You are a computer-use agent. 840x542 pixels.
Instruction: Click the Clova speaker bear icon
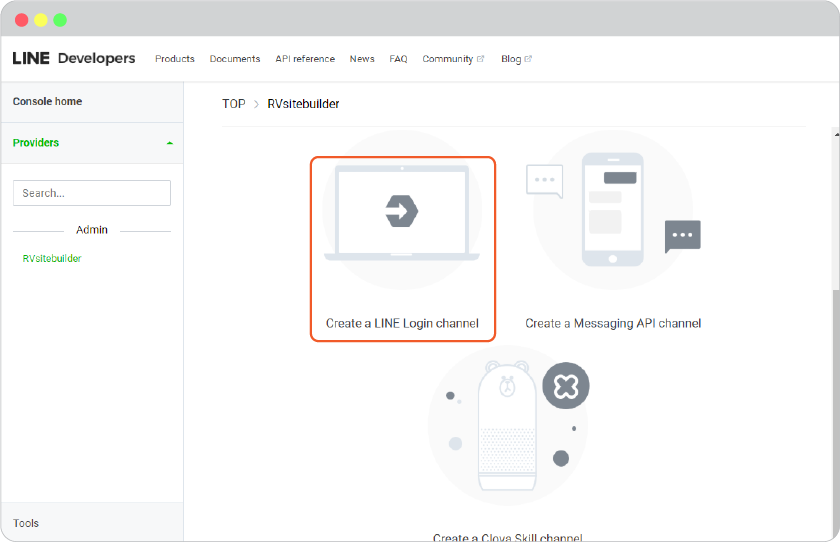(x=507, y=426)
